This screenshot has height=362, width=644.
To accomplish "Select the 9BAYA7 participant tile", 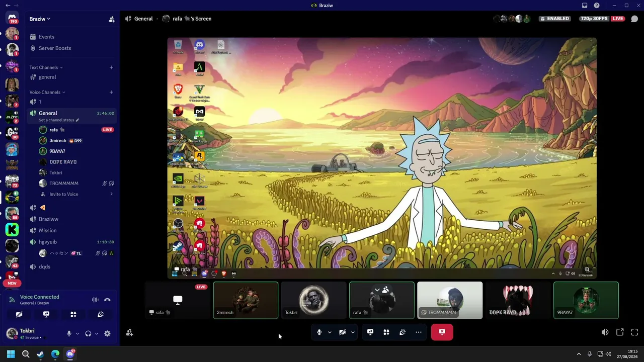I will coord(586,300).
